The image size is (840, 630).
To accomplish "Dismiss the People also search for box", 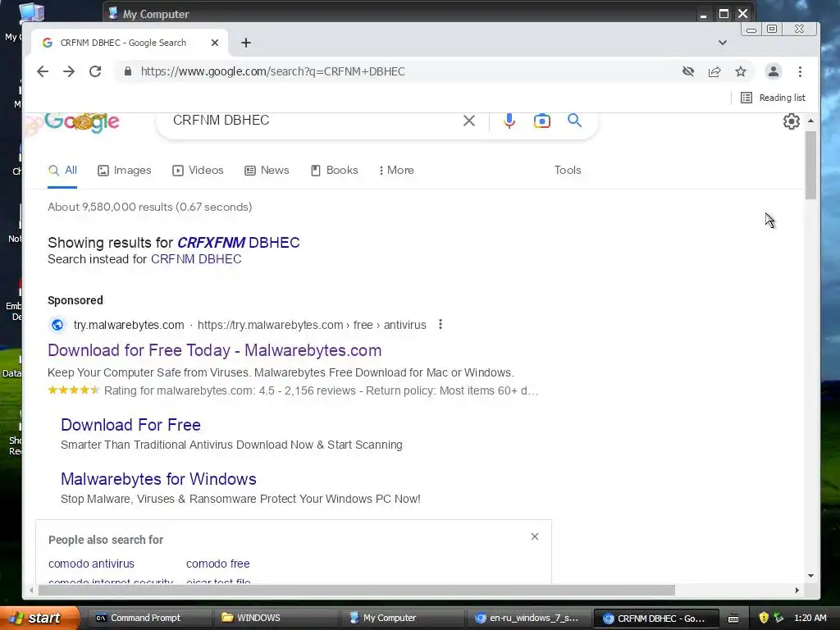I will click(x=535, y=536).
